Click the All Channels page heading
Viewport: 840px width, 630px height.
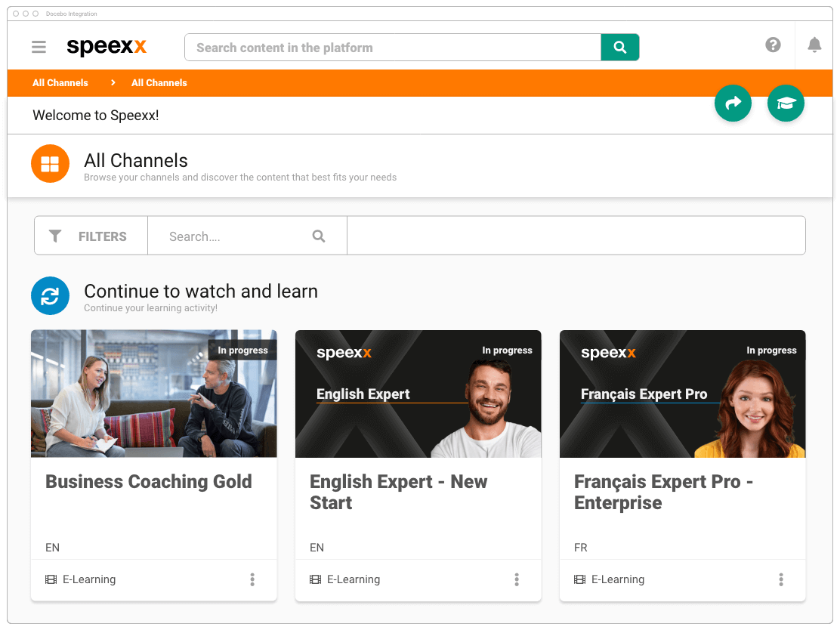point(135,160)
